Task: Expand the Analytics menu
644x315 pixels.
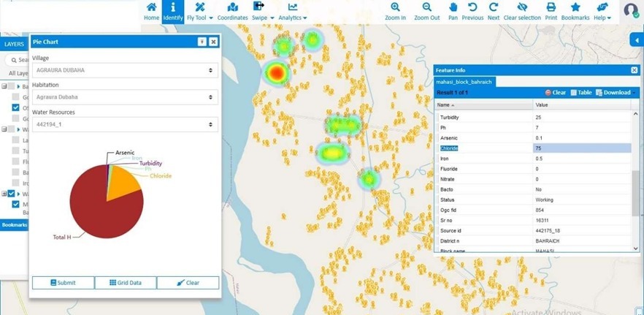Action: (x=293, y=12)
